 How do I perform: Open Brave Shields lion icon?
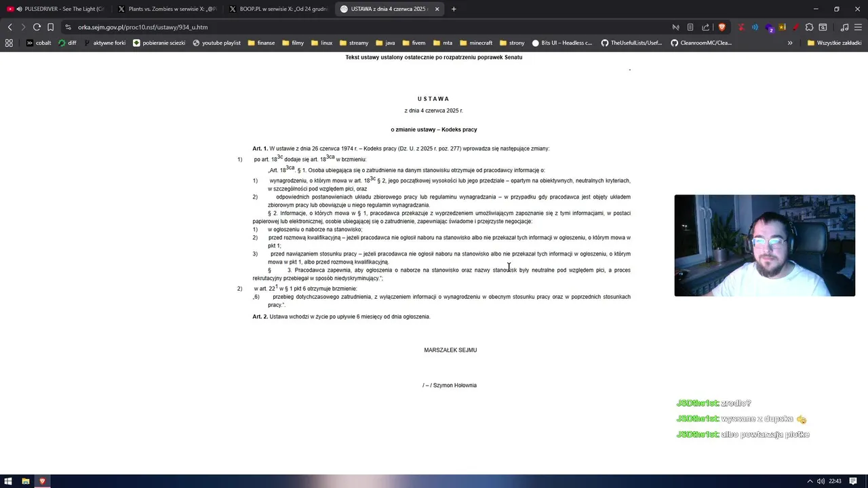tap(722, 27)
